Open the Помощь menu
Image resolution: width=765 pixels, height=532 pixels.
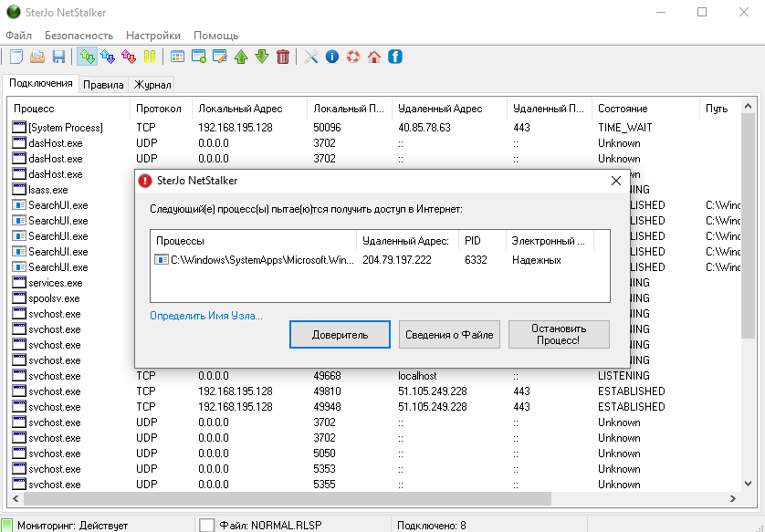coord(215,36)
